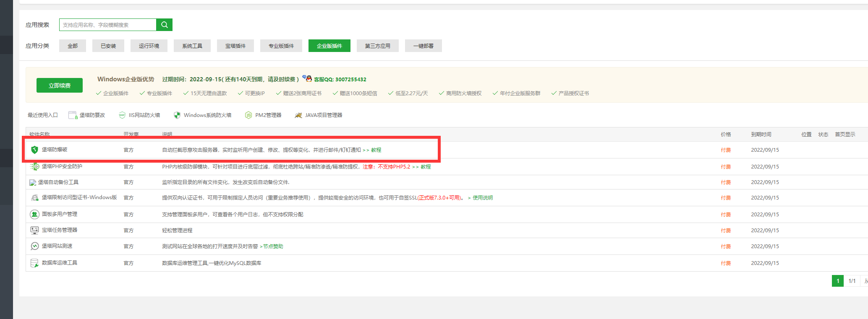Select the 一键部署 category tab

tap(424, 46)
